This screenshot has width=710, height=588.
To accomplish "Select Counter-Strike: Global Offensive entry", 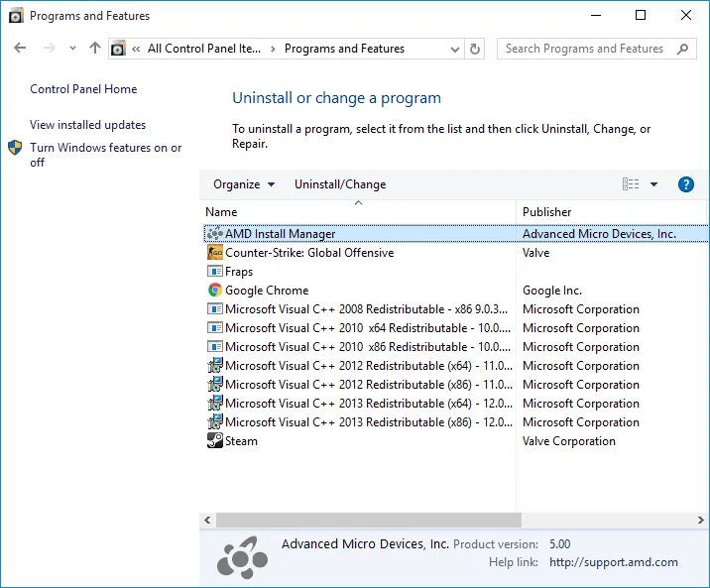I will [309, 253].
